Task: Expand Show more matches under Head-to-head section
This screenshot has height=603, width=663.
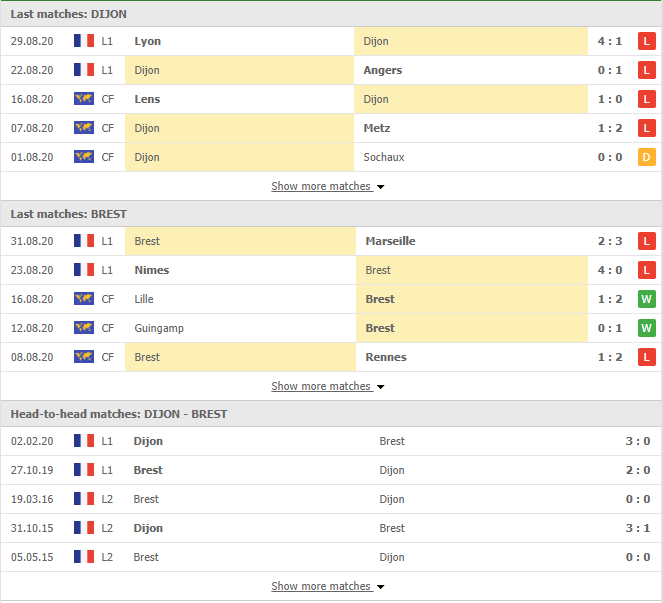Action: coord(328,586)
